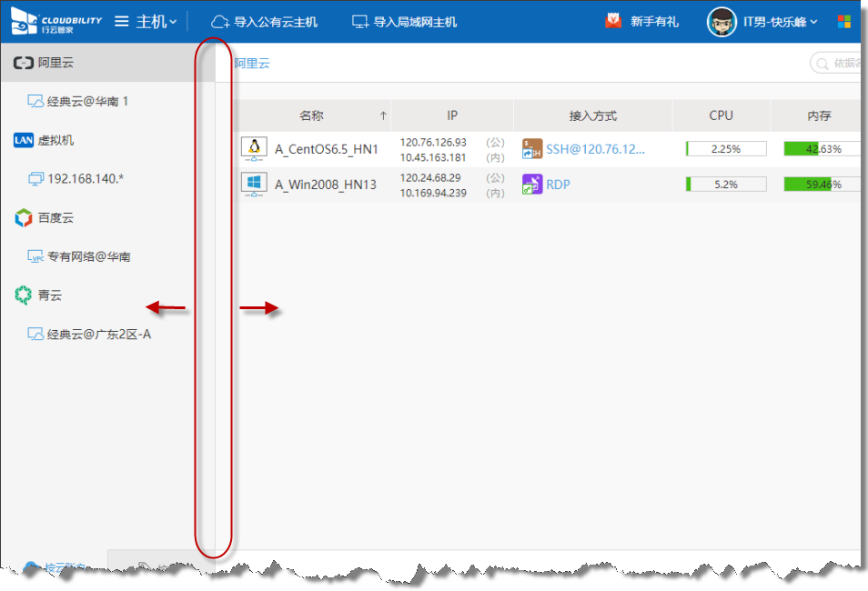Click 导入局域网主机 button
Viewport: 868px width, 591px height.
[405, 22]
